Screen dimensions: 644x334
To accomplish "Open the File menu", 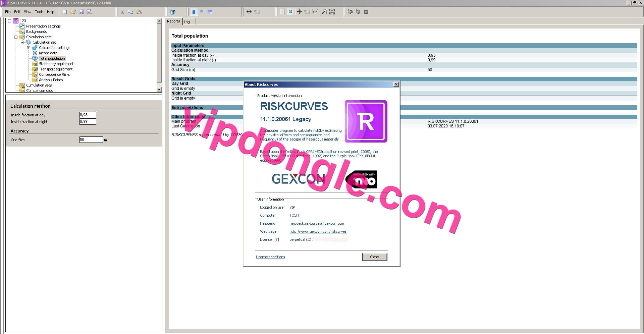I will click(8, 12).
